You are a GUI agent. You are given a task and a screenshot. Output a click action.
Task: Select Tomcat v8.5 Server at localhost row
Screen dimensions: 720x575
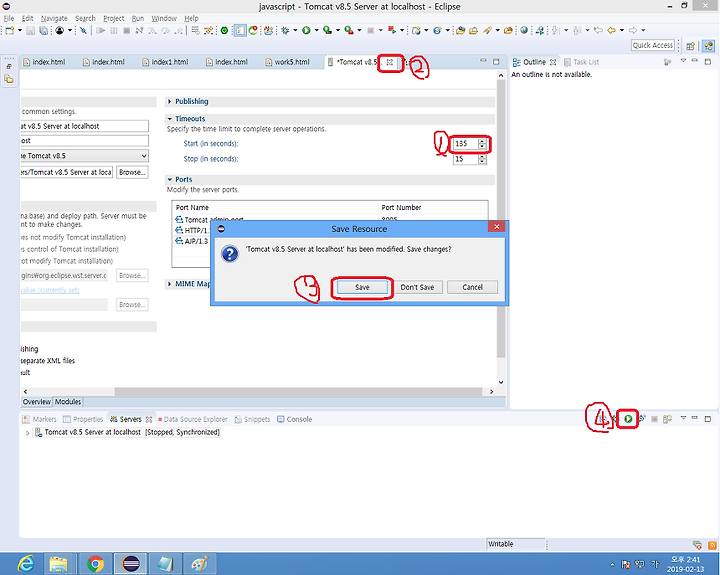coord(127,433)
